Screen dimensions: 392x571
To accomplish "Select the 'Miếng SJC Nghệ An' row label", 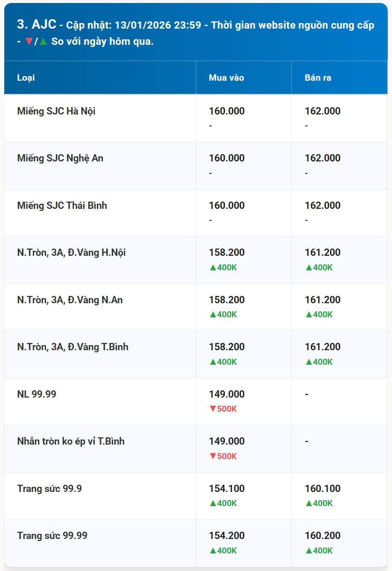I will click(60, 158).
